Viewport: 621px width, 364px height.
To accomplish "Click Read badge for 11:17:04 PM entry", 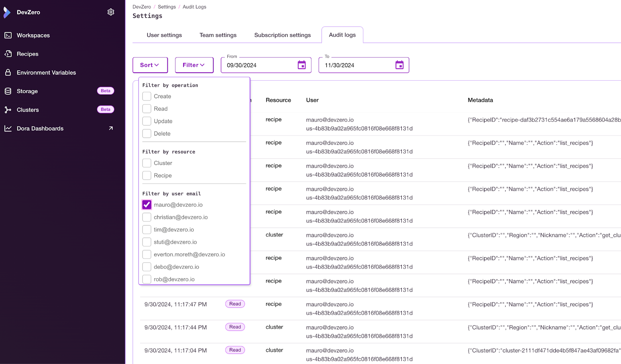I will (235, 350).
